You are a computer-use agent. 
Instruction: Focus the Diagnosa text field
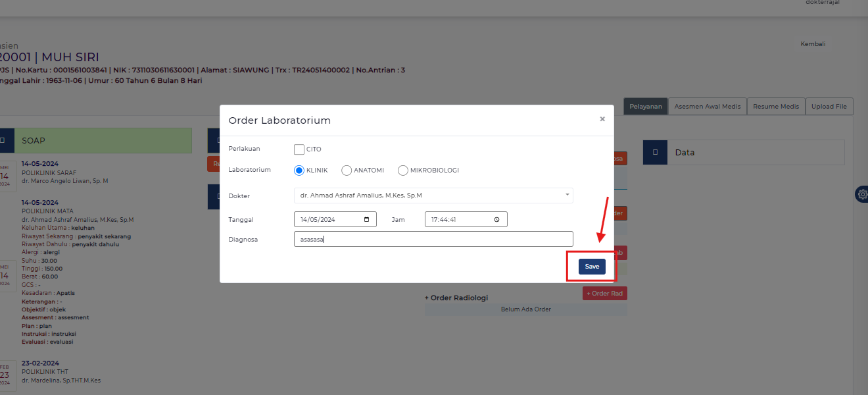tap(433, 239)
